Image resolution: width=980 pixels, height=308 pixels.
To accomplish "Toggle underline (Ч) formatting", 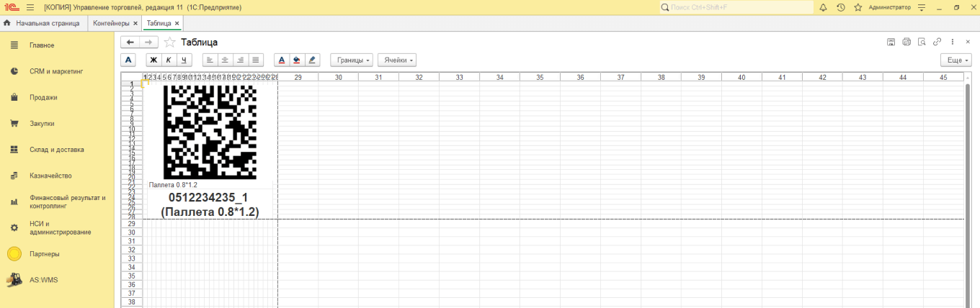I will [184, 60].
